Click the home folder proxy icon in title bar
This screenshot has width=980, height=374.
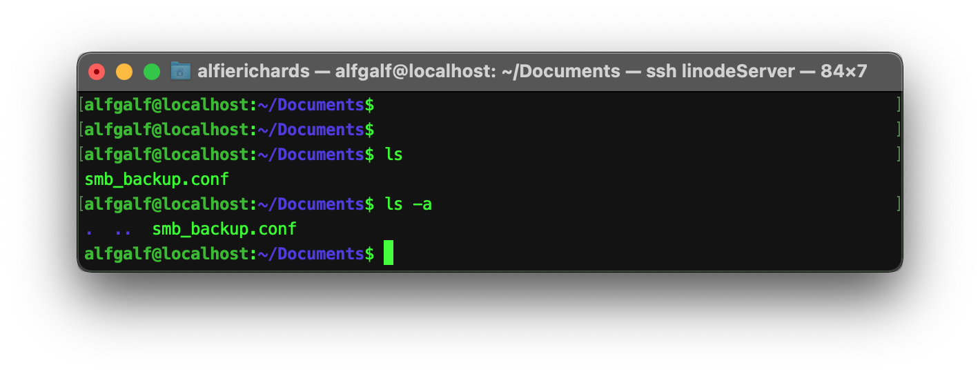(x=181, y=71)
